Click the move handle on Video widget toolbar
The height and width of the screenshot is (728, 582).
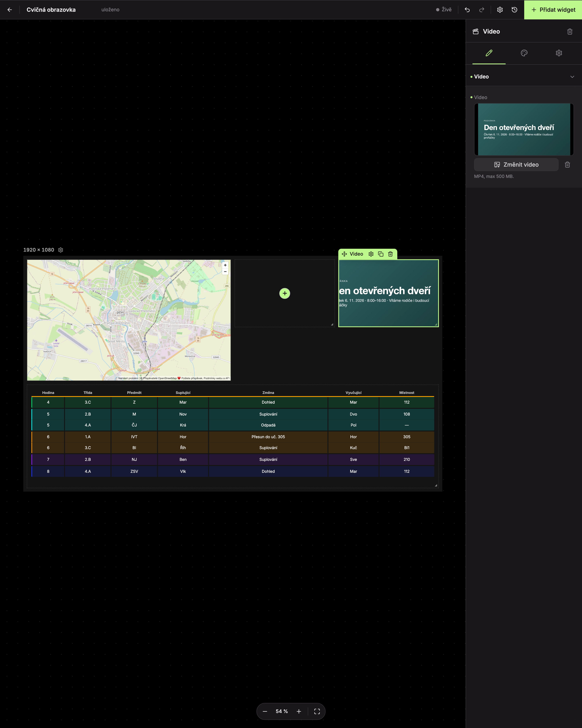[x=344, y=254]
